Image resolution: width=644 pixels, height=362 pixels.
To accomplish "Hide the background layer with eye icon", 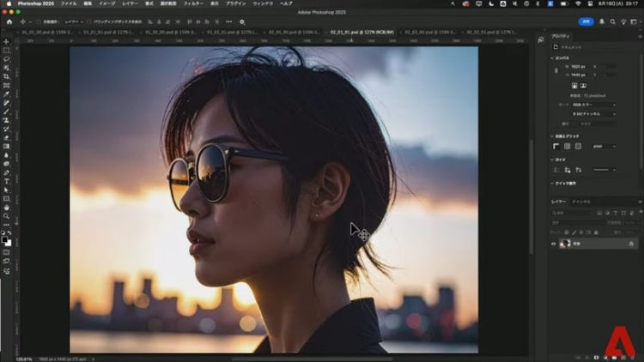I will tap(554, 244).
